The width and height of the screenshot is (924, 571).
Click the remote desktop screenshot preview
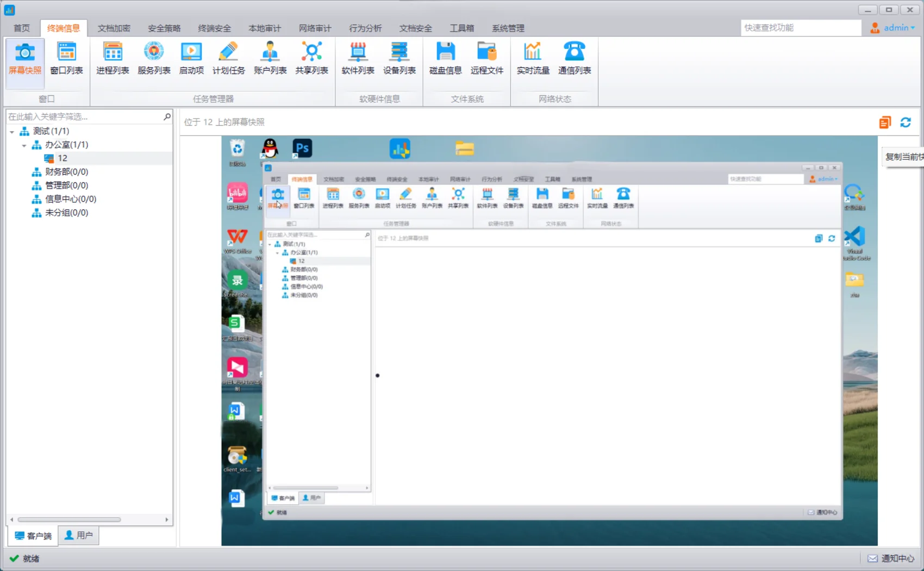coord(550,340)
